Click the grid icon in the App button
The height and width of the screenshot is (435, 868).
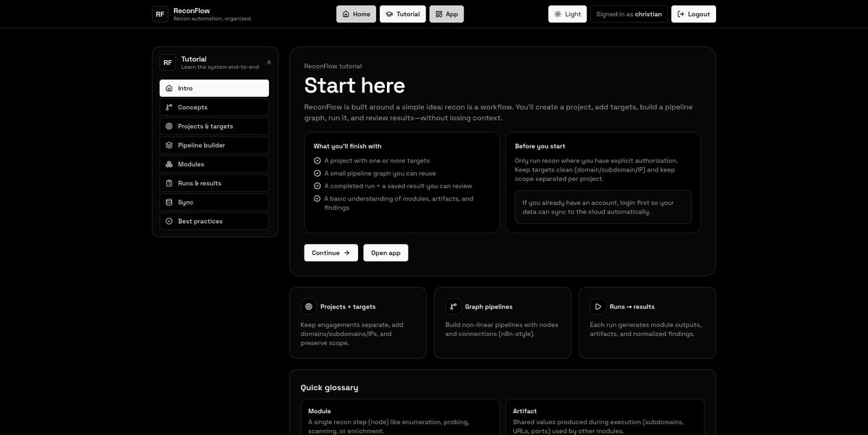(x=438, y=14)
